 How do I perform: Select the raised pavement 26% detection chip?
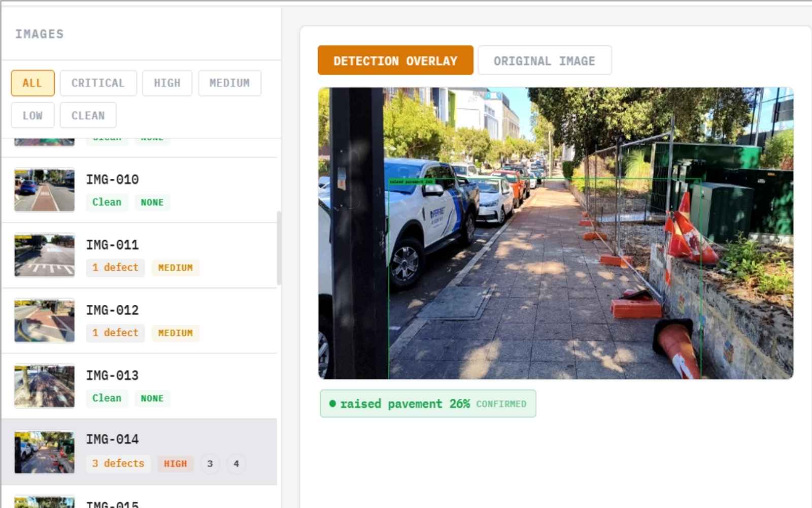[x=428, y=403]
